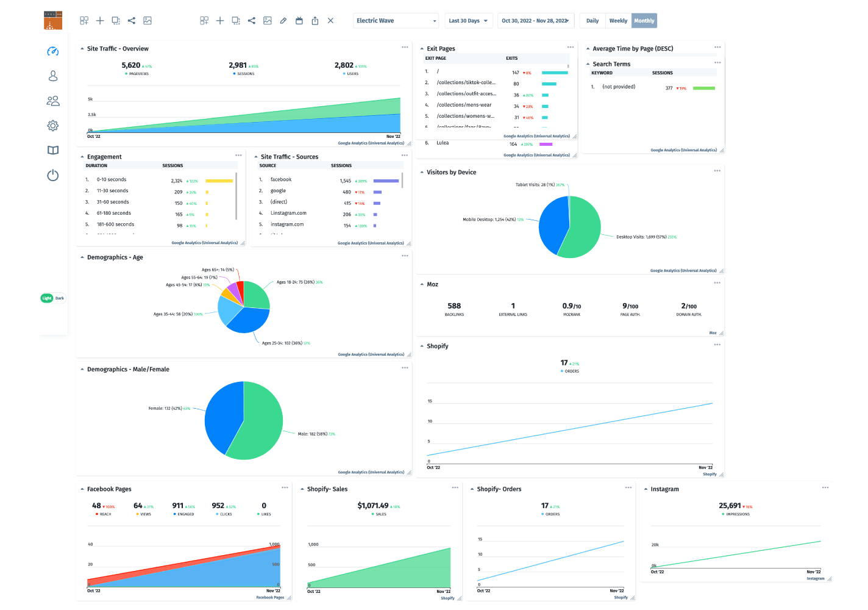Click the power logout icon in sidebar
The image size is (868, 610).
click(x=53, y=175)
